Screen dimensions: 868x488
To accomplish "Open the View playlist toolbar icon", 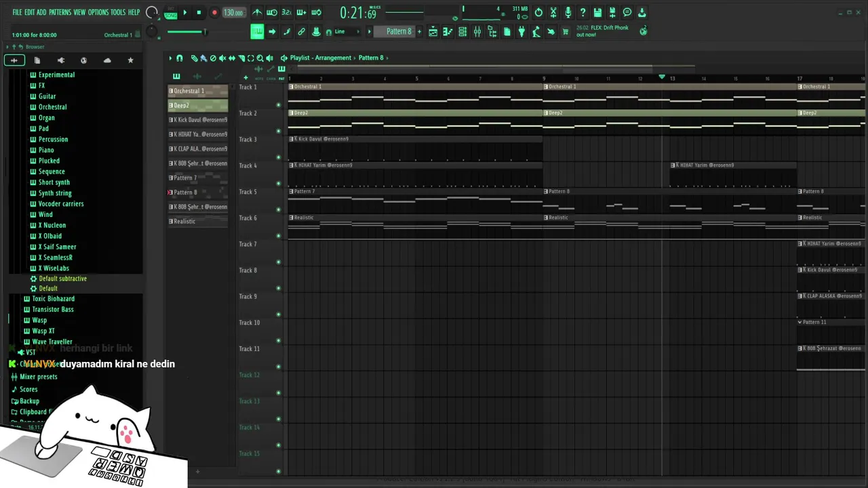I will [x=433, y=31].
